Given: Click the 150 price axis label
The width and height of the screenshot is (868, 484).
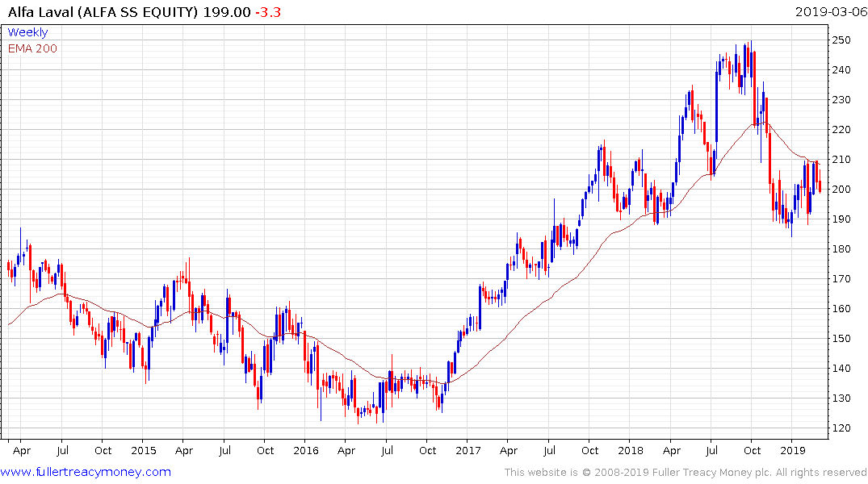Looking at the screenshot, I should pos(841,339).
